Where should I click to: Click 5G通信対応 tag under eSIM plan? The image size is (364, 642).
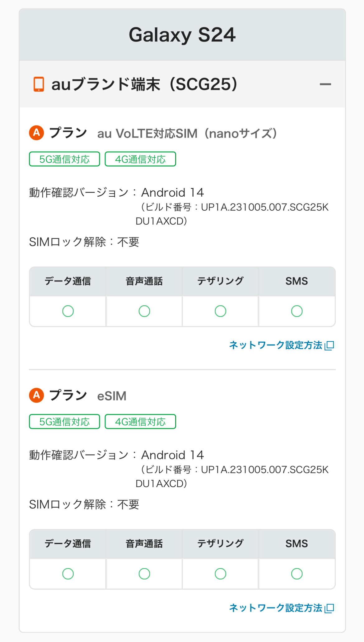[x=64, y=422]
